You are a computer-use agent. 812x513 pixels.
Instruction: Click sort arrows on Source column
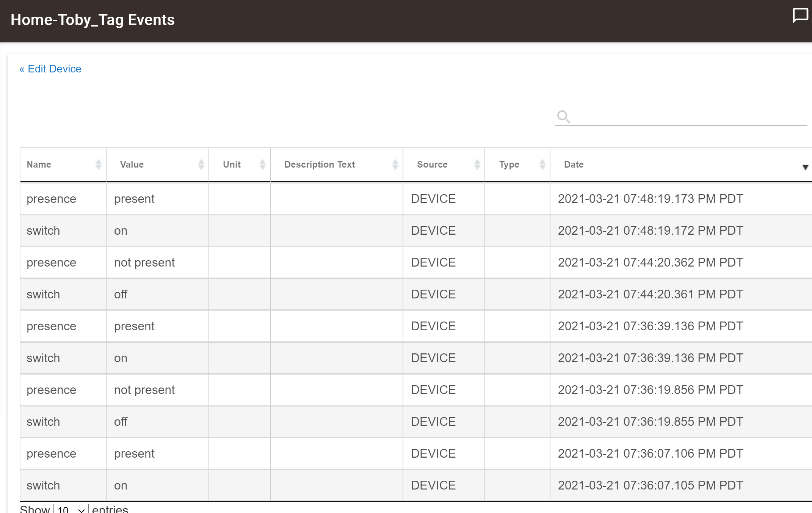click(477, 165)
